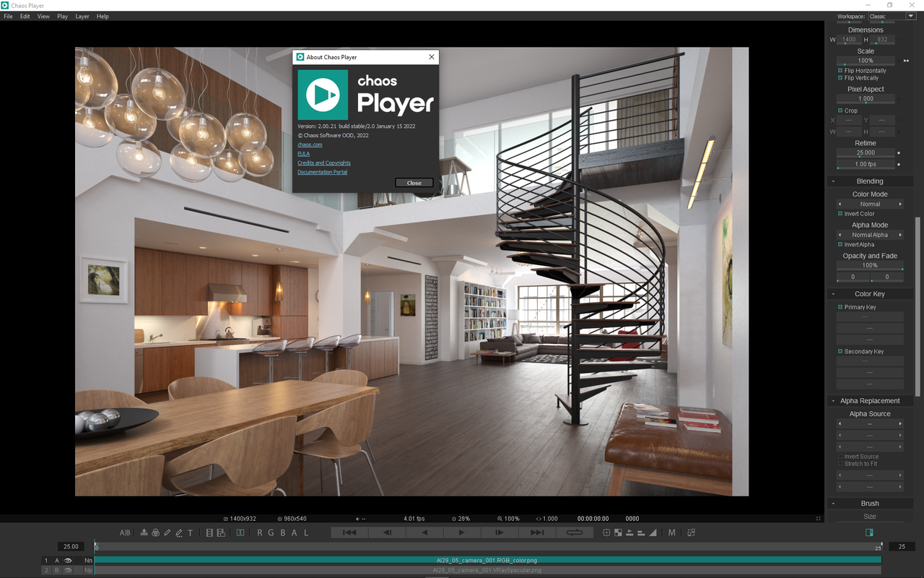Image resolution: width=924 pixels, height=578 pixels.
Task: Toggle visibility eye of layer 2 B
Action: click(x=68, y=570)
